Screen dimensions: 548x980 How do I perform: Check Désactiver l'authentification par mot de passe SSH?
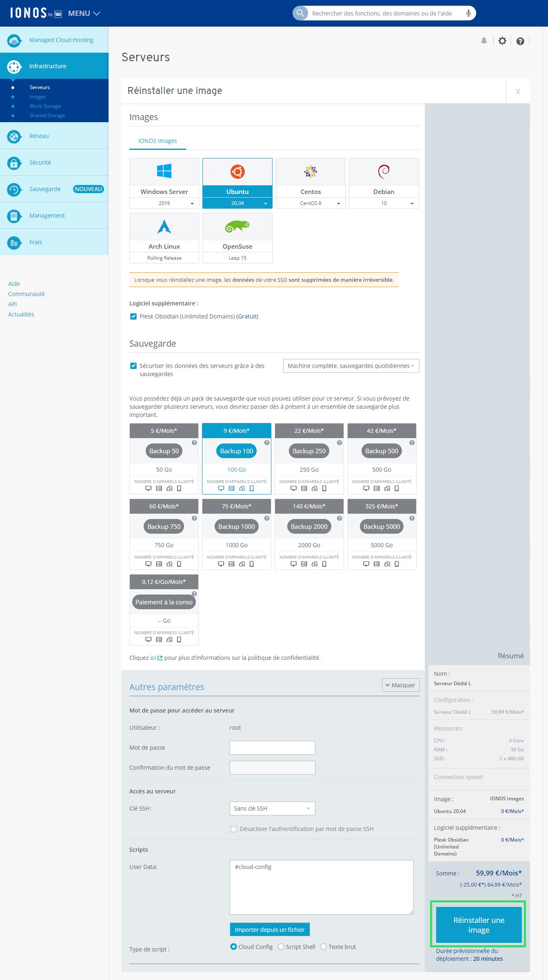[x=234, y=829]
